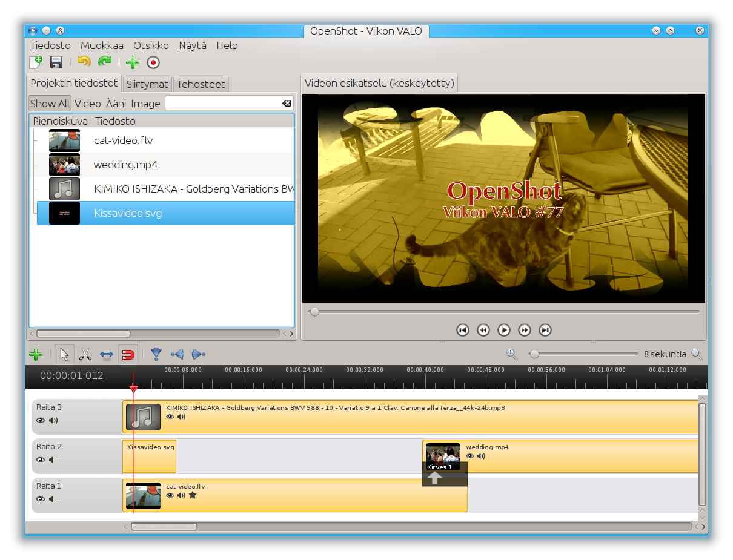Add a marker with the blue marker icon
The width and height of the screenshot is (733, 560).
[x=156, y=354]
